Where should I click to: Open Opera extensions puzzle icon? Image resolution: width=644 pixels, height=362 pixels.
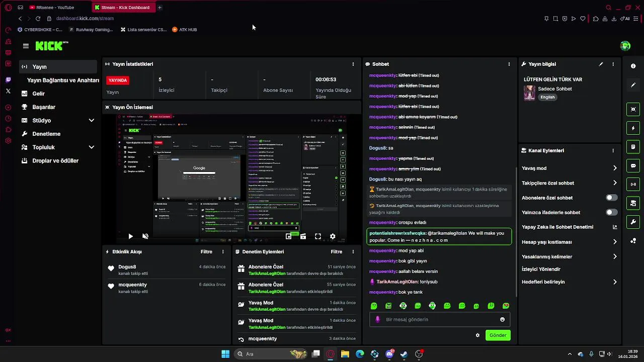(596, 19)
